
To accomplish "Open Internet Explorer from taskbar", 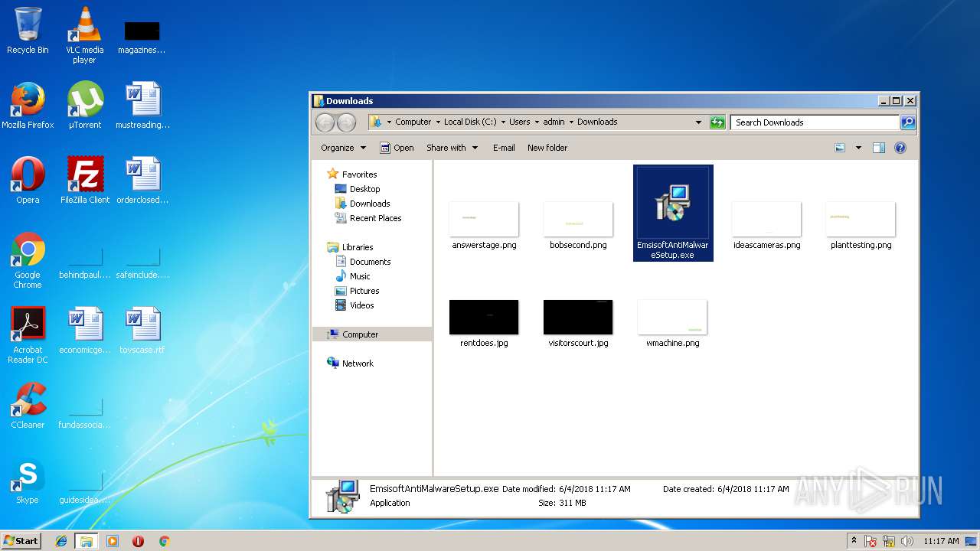I will click(x=61, y=541).
